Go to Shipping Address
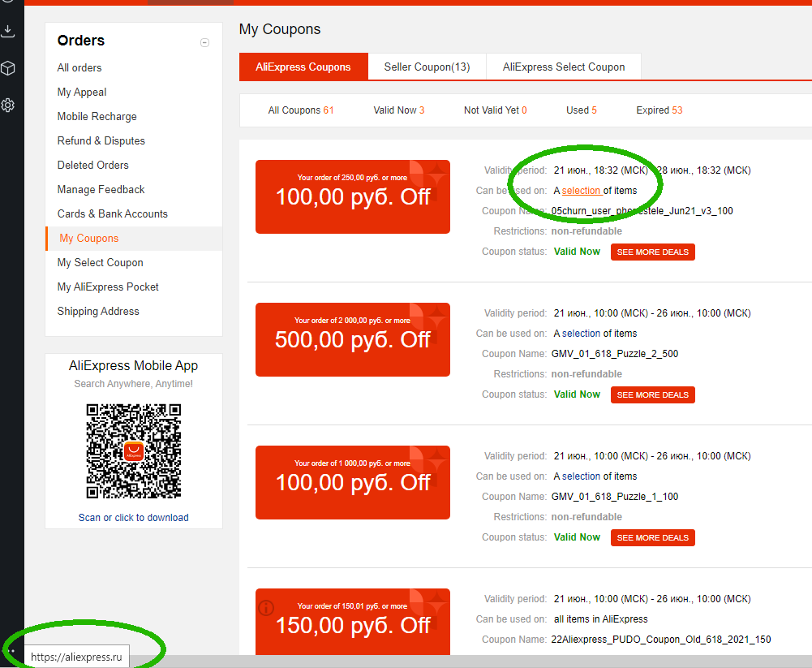This screenshot has height=668, width=812. tap(98, 312)
